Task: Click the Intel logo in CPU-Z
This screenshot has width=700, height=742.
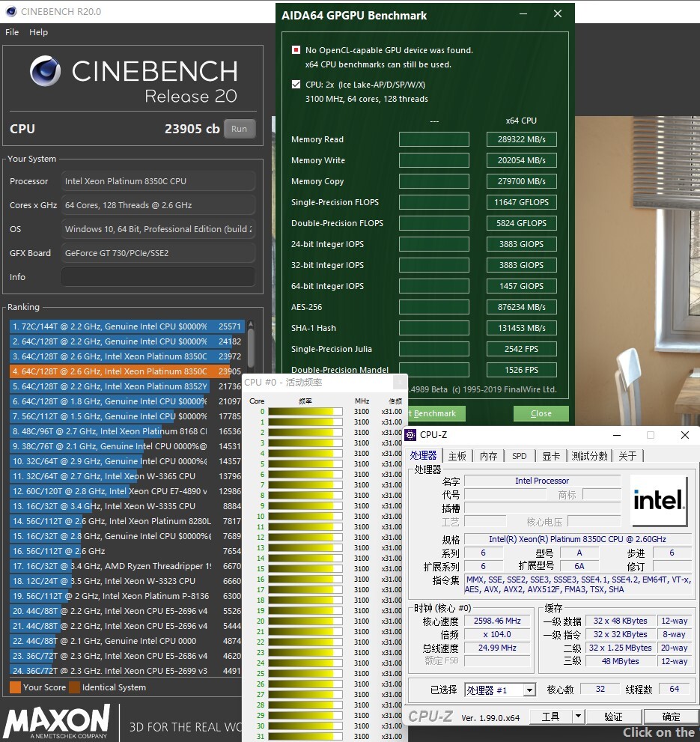Action: 658,500
